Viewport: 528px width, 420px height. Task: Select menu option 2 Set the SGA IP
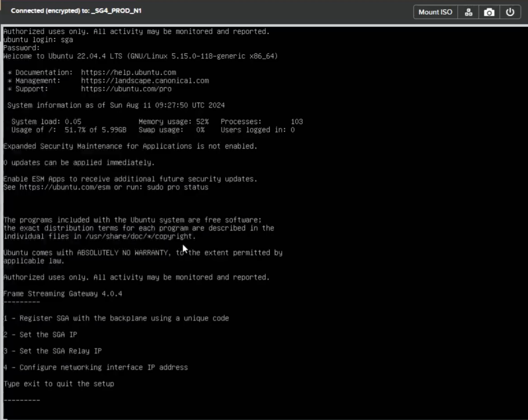40,335
